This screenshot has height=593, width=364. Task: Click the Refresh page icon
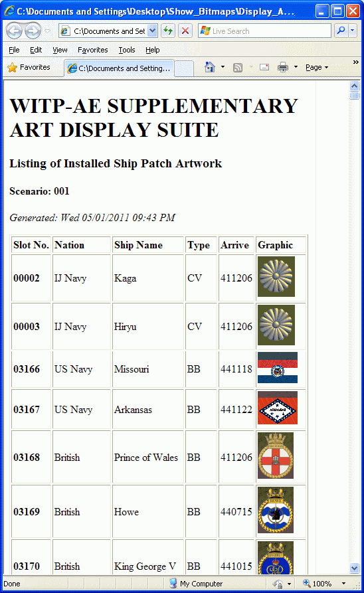point(168,31)
